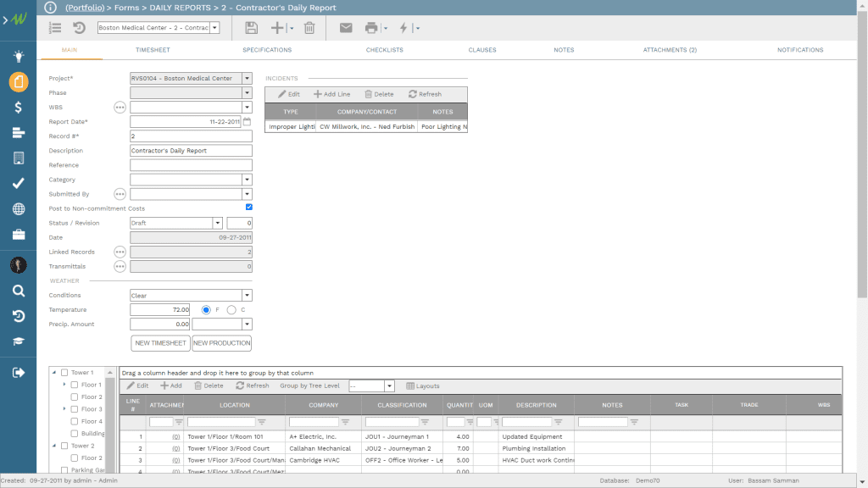Check the Tower 1 tree checkbox

tap(64, 373)
